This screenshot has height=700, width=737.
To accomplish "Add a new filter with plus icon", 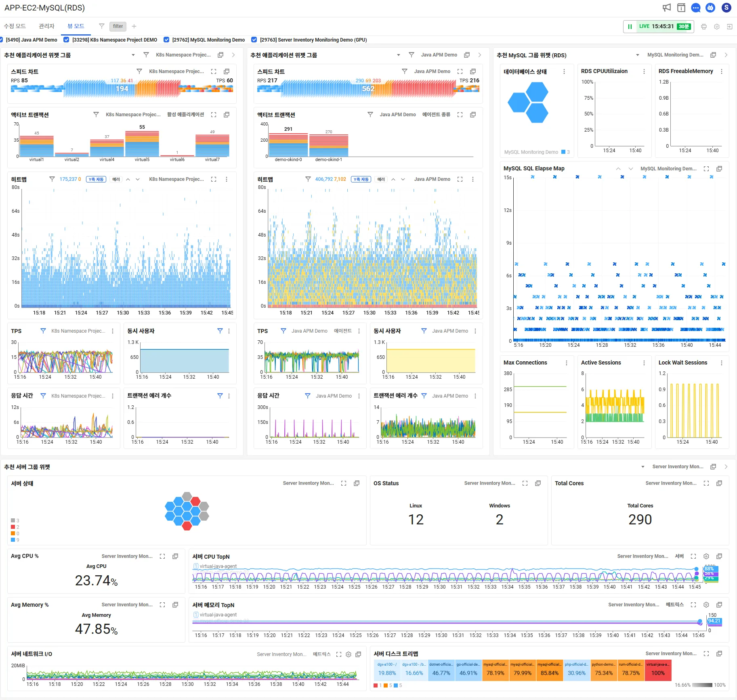I will (x=134, y=26).
